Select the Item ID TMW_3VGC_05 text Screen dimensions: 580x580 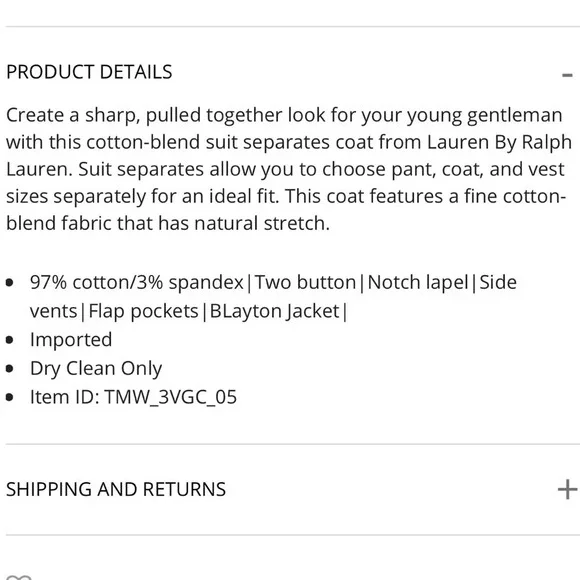coord(133,397)
